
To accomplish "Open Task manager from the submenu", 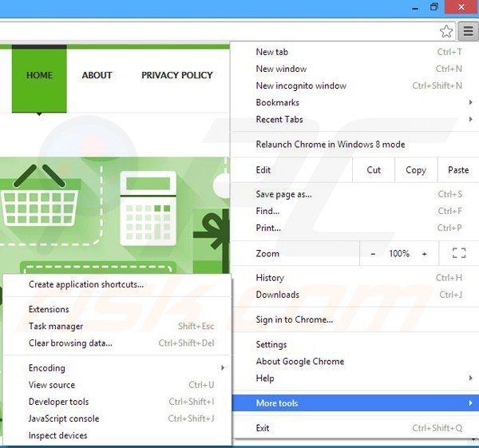I will (x=117, y=326).
